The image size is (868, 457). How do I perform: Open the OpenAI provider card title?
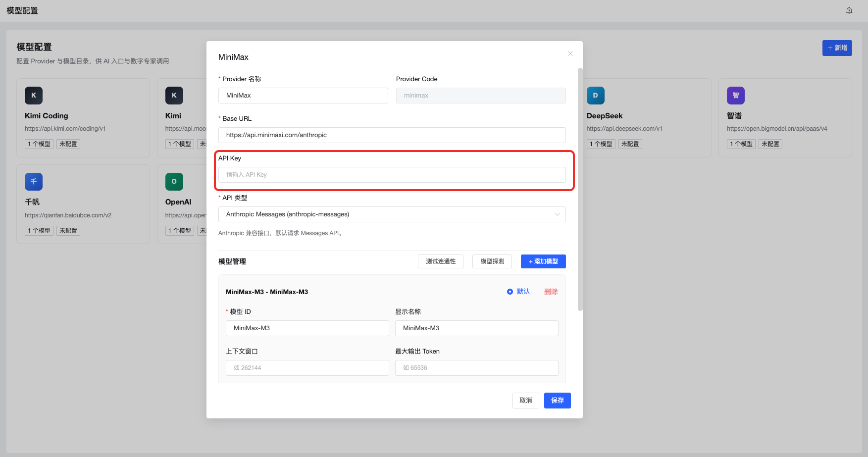pos(178,202)
